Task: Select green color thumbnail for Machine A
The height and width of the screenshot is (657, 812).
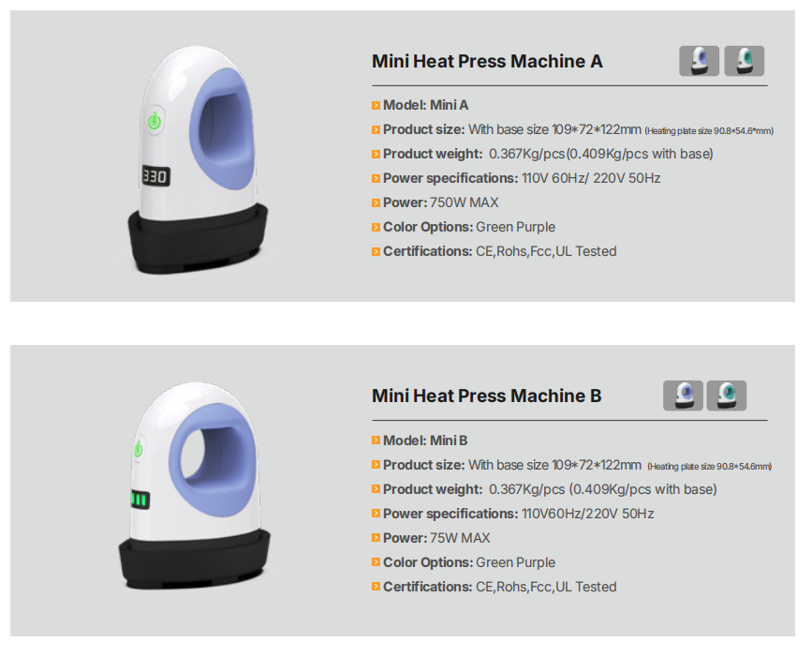Action: click(745, 61)
